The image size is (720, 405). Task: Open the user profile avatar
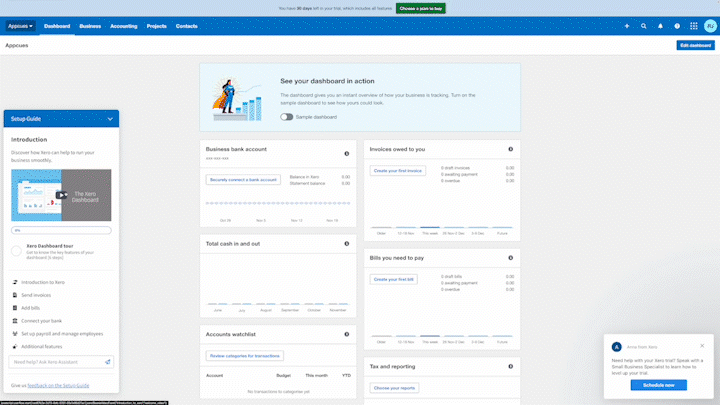tap(710, 26)
